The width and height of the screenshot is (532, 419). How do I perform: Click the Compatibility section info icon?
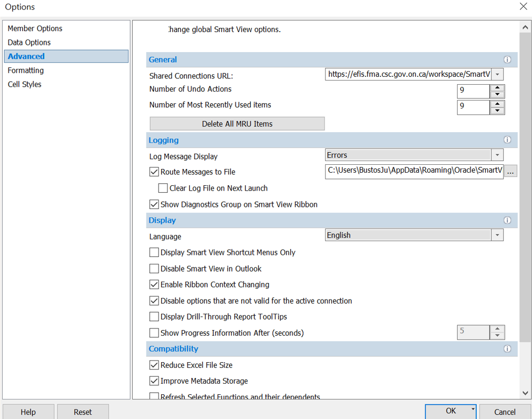(x=507, y=349)
